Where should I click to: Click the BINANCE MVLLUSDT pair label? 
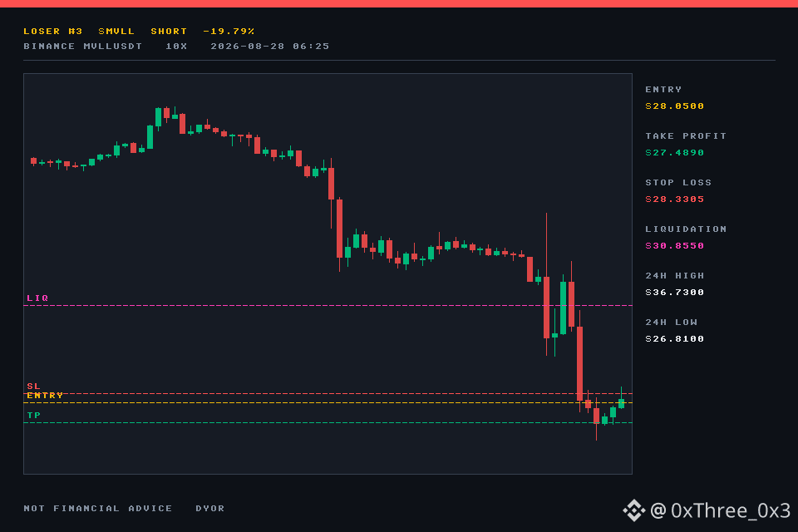(83, 47)
